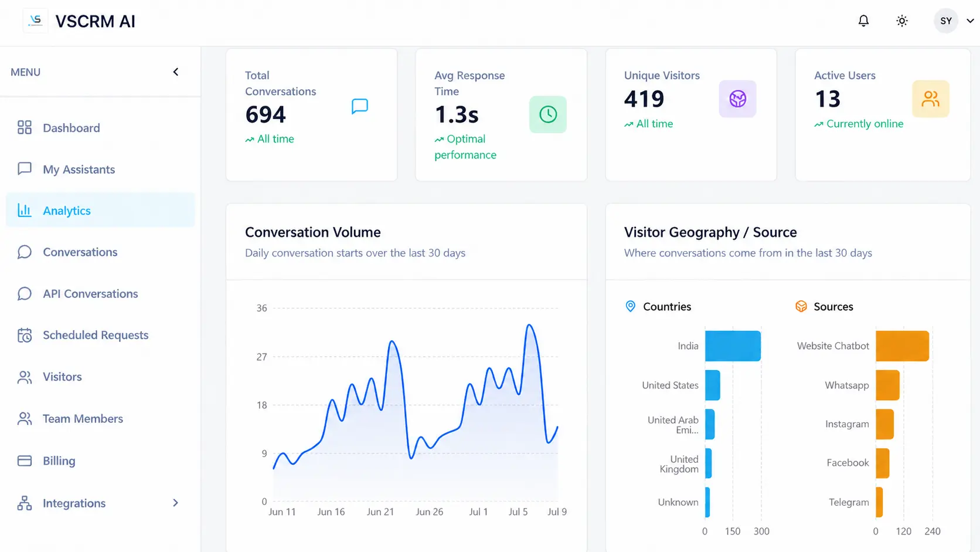Click the Countries location pin icon
The image size is (980, 552).
click(x=631, y=306)
